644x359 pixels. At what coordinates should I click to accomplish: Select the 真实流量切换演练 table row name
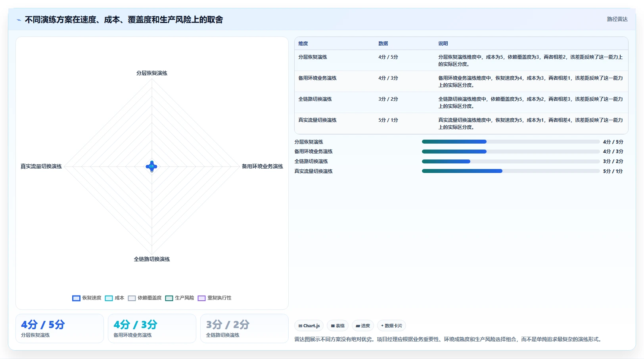point(317,120)
